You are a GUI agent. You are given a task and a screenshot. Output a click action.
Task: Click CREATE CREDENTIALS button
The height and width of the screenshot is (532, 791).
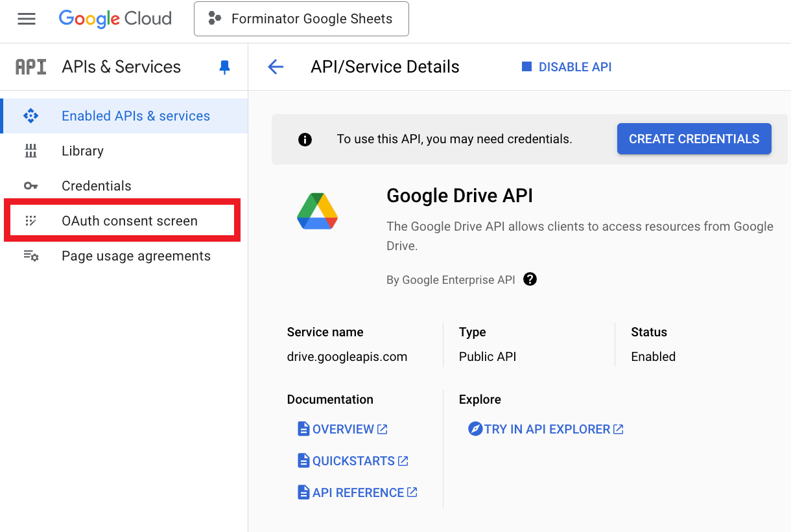click(694, 139)
